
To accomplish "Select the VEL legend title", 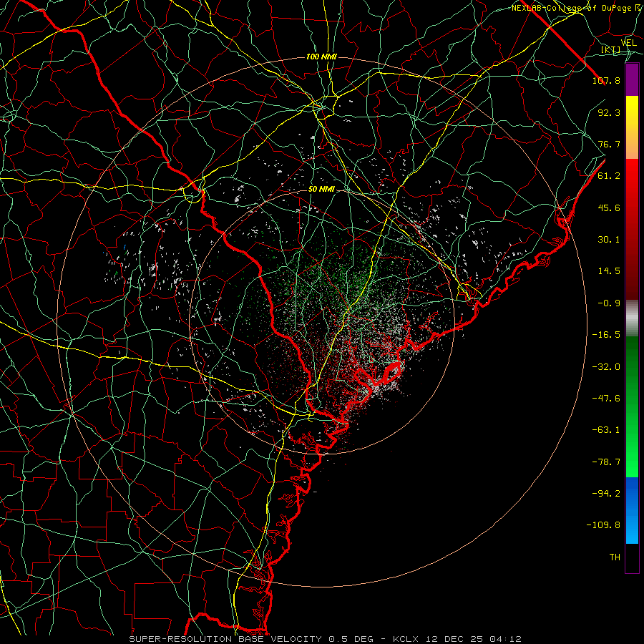I will [628, 43].
